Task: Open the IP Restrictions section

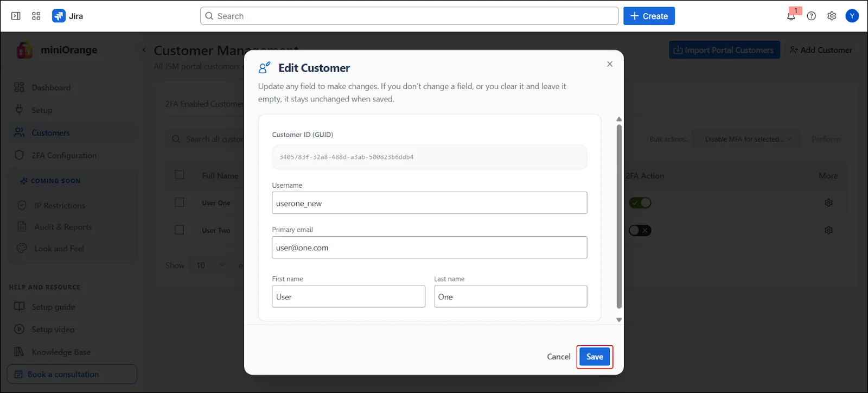Action: 59,205
